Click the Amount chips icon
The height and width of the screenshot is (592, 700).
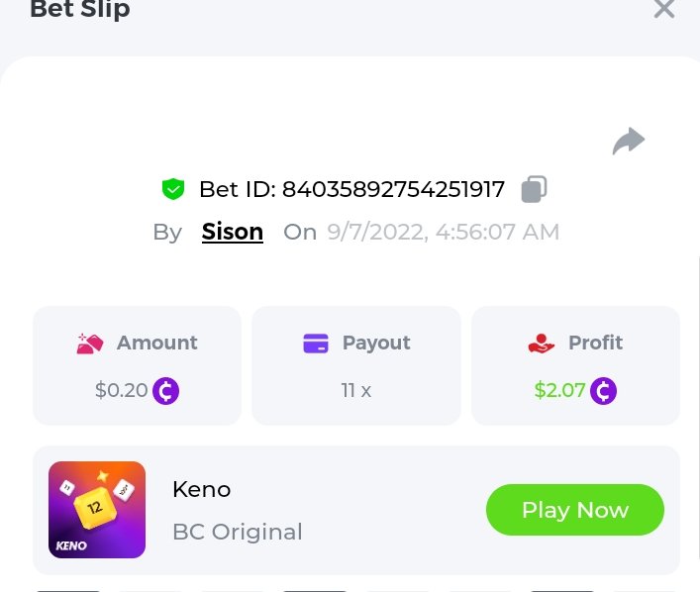tap(90, 344)
